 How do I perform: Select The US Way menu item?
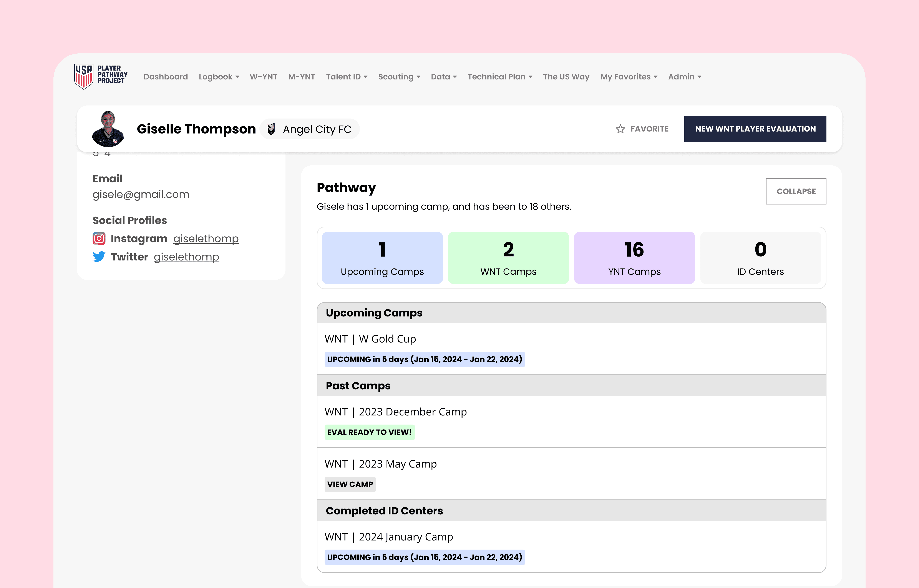[x=566, y=77]
